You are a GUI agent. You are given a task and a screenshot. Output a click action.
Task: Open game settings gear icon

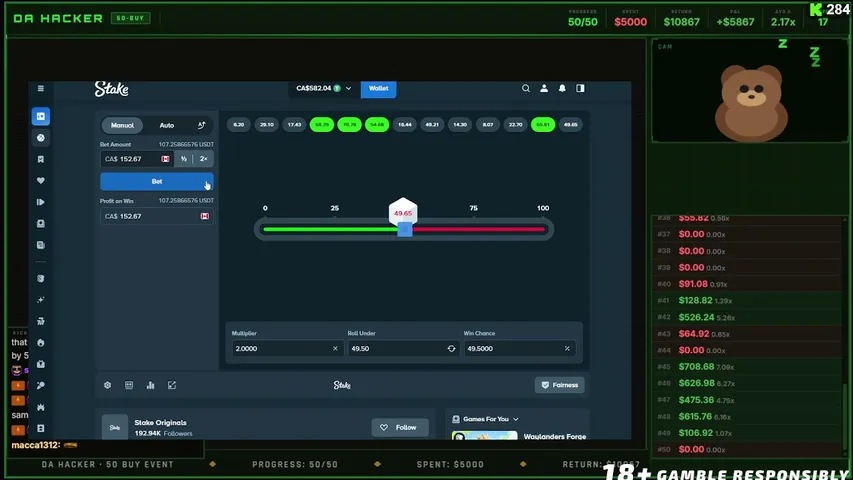108,385
